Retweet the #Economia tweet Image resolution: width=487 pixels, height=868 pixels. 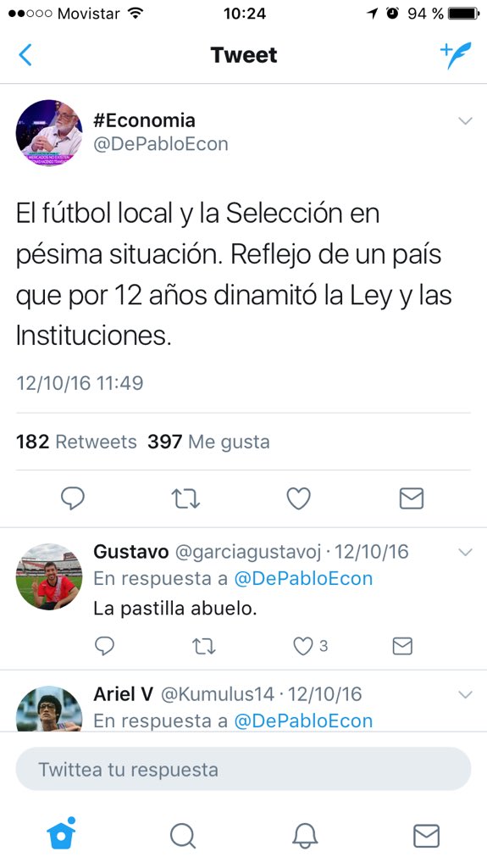pyautogui.click(x=185, y=498)
